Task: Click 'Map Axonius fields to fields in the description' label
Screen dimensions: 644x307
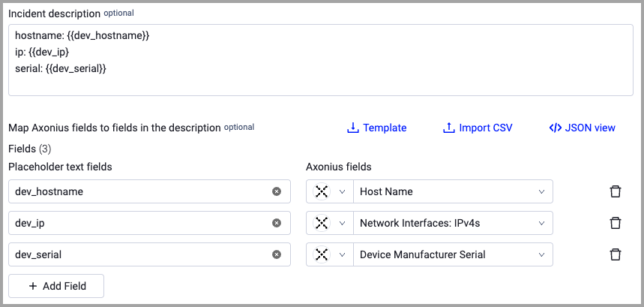Action: (x=115, y=128)
